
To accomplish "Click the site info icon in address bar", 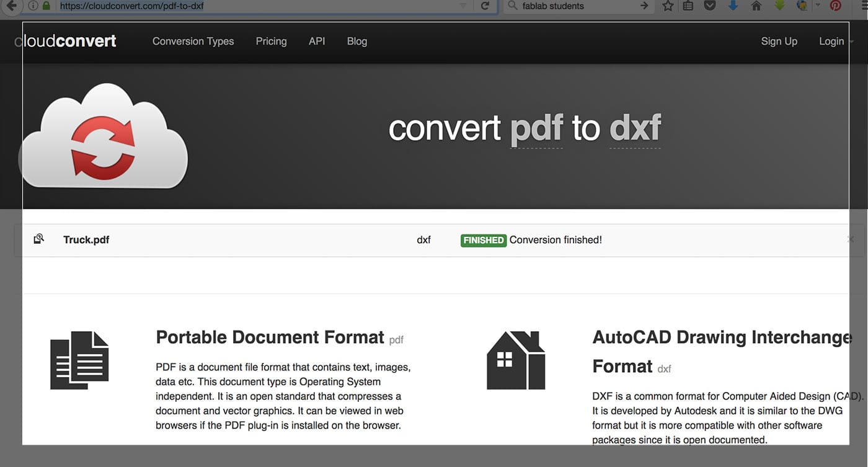I will 33,6.
